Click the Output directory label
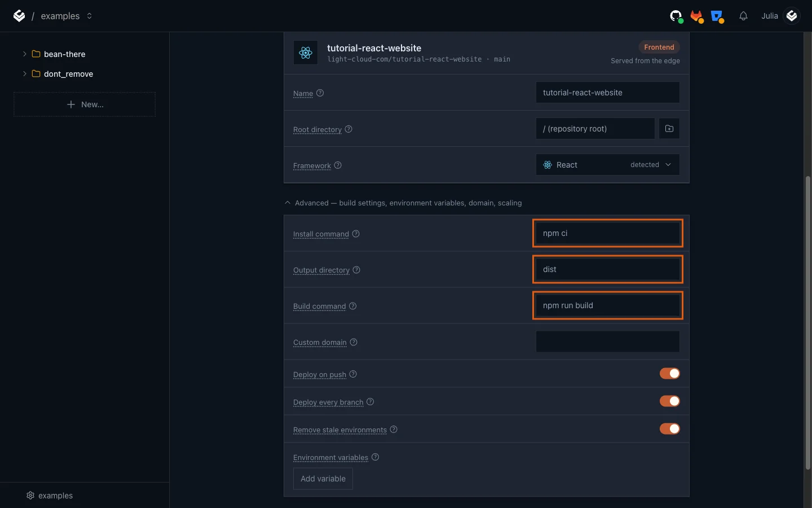Image resolution: width=812 pixels, height=508 pixels. click(x=321, y=270)
